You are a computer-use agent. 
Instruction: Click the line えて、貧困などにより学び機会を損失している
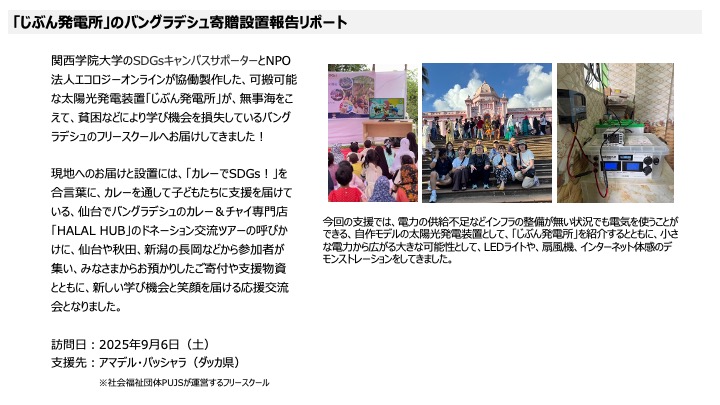[171, 118]
